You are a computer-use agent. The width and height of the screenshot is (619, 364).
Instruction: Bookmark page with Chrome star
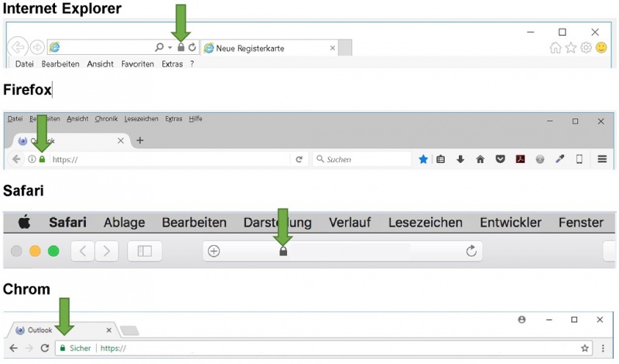coord(585,348)
